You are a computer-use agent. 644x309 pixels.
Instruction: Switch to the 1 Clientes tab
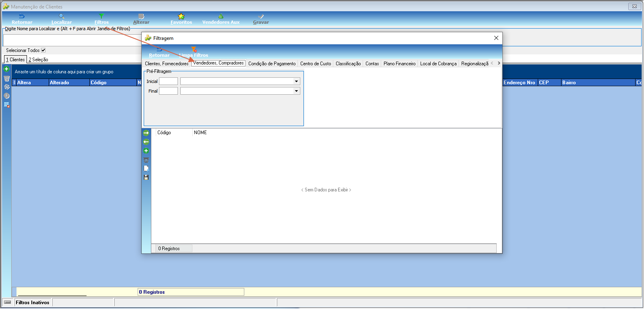15,60
